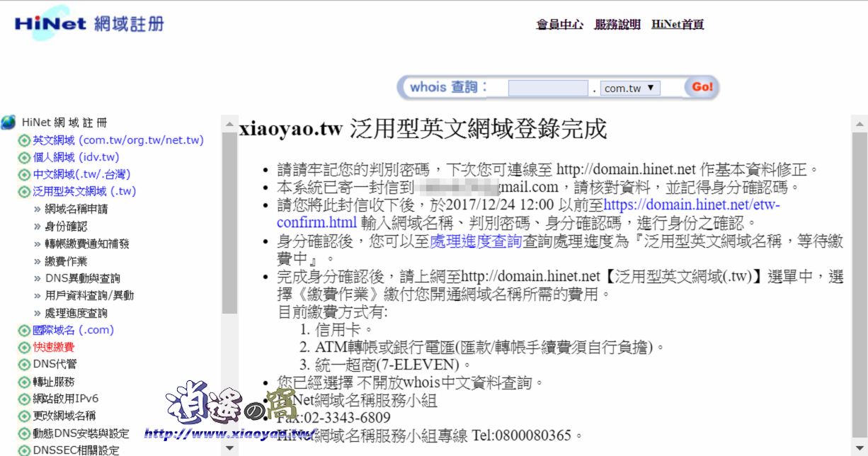Open 轉址服務 in sidebar
The image size is (868, 456).
(53, 382)
